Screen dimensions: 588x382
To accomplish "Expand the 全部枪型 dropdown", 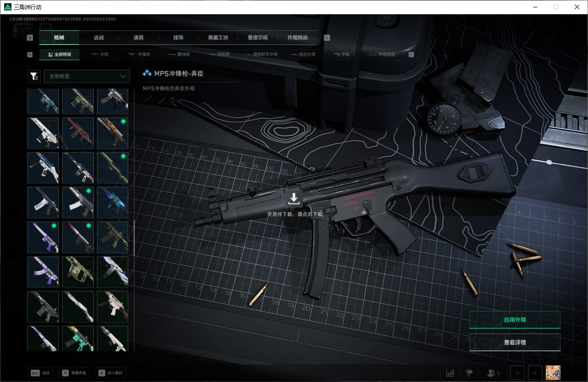I will pos(87,76).
